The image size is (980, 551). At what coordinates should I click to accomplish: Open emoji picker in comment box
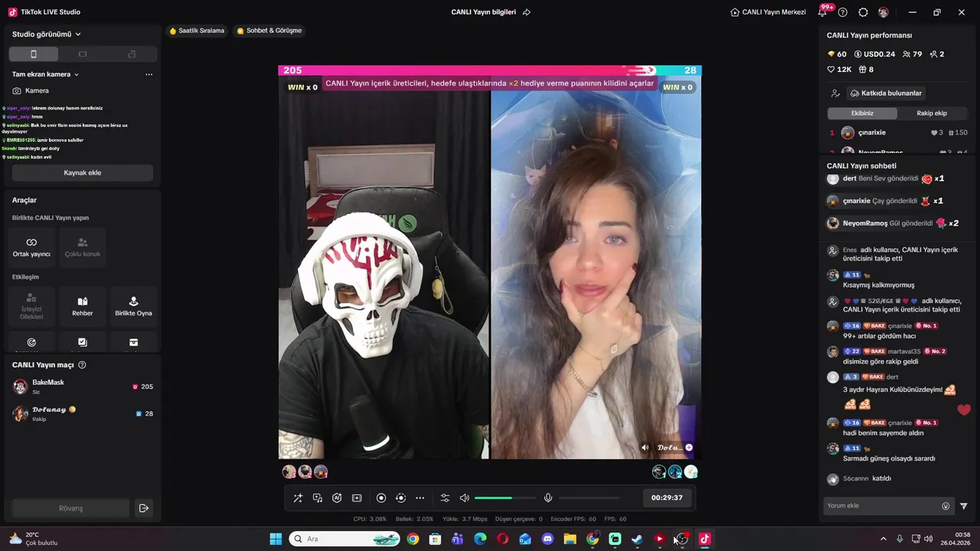click(x=946, y=506)
